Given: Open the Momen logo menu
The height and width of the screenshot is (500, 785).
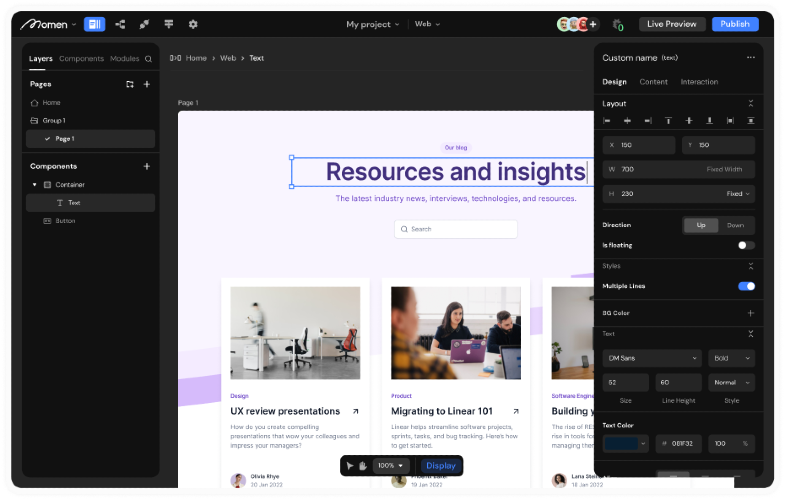Looking at the screenshot, I should point(48,24).
